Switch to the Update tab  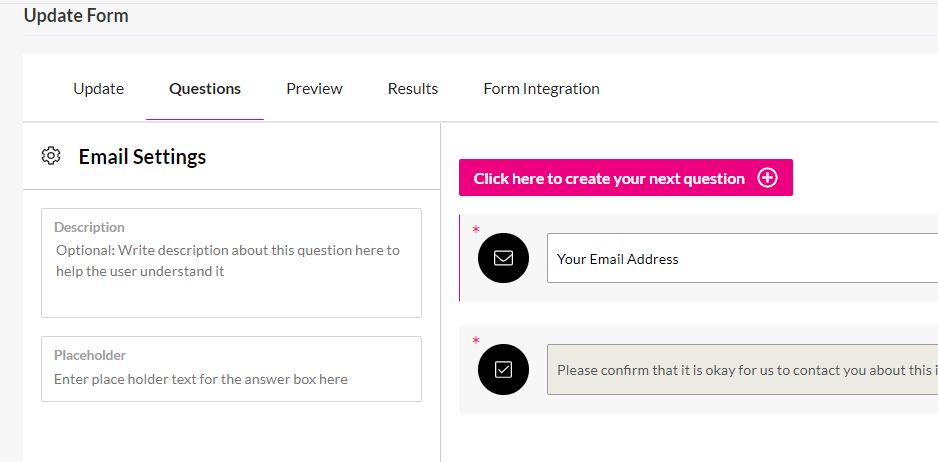(x=99, y=89)
